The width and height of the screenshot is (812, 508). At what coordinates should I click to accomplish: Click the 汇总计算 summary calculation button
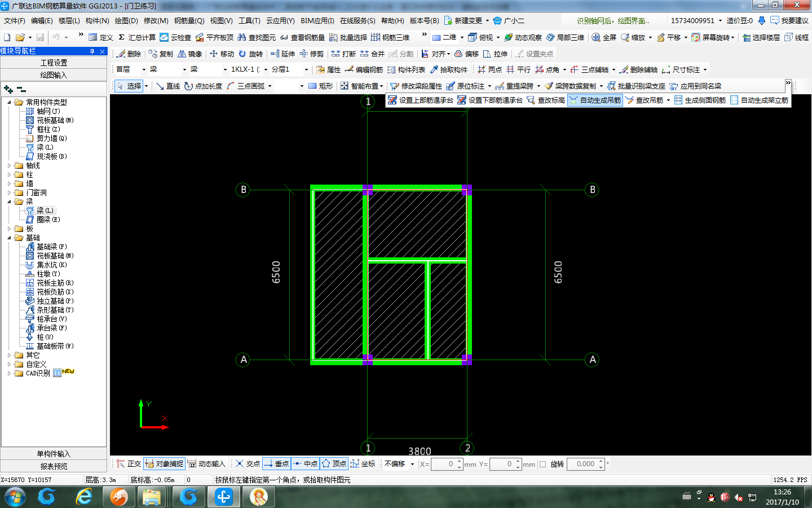coord(136,37)
